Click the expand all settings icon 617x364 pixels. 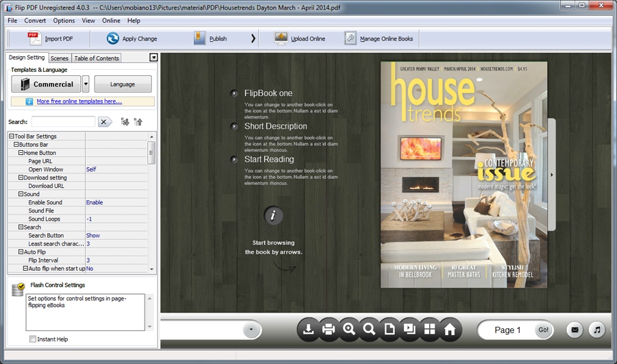click(x=125, y=121)
